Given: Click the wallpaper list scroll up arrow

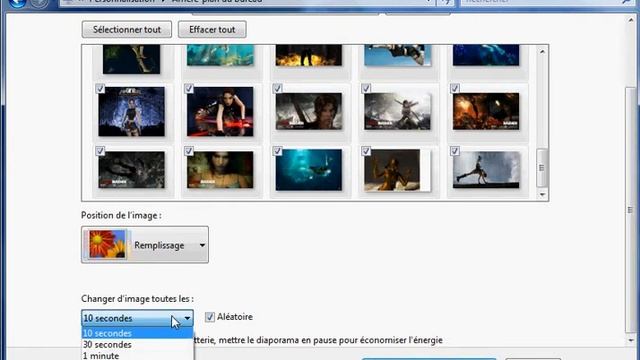Looking at the screenshot, I should pos(542,51).
